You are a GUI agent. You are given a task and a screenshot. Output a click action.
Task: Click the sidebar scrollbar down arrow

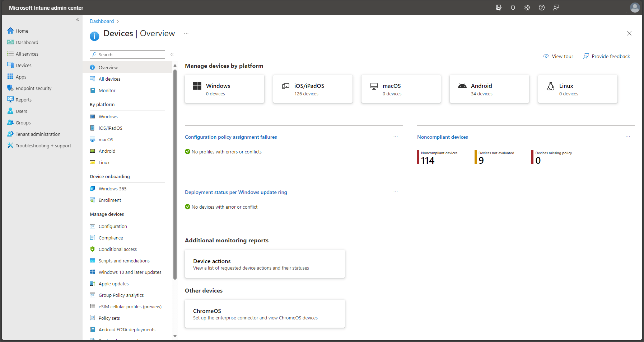coord(175,336)
